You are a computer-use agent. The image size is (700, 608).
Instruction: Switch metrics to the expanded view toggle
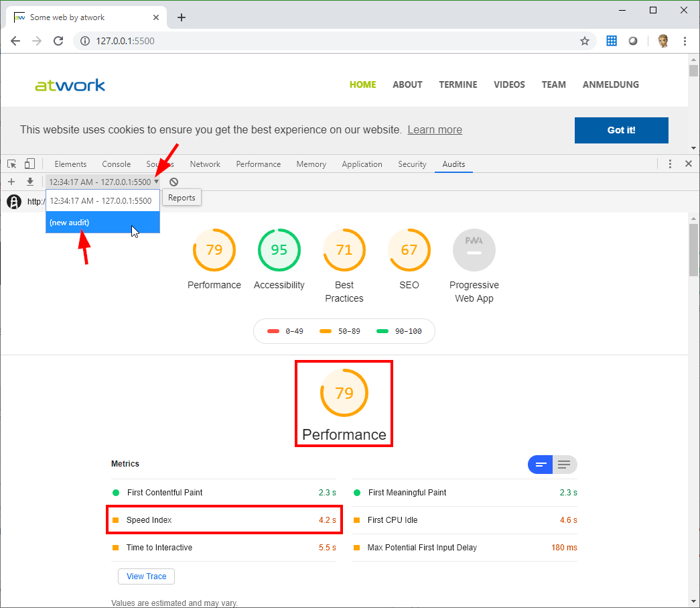coord(564,465)
